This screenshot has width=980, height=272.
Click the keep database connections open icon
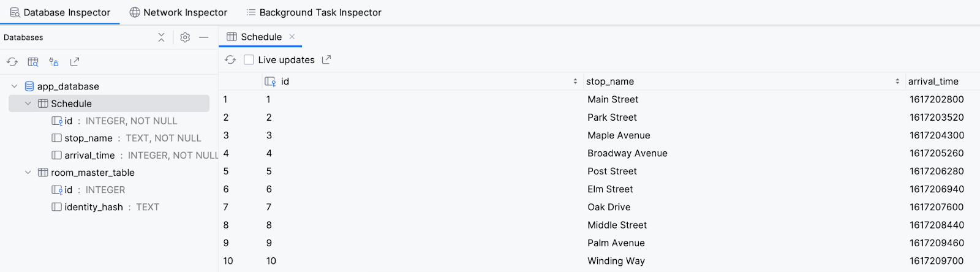coord(54,62)
